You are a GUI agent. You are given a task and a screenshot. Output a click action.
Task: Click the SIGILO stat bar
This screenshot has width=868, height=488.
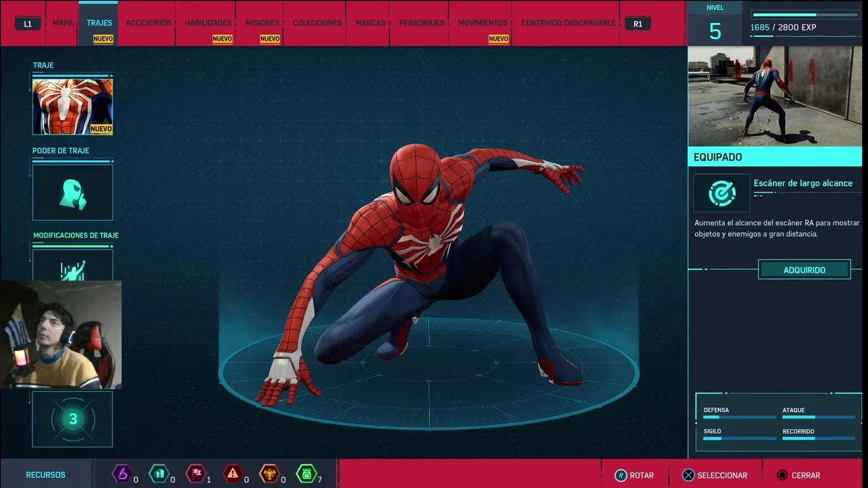pyautogui.click(x=738, y=439)
